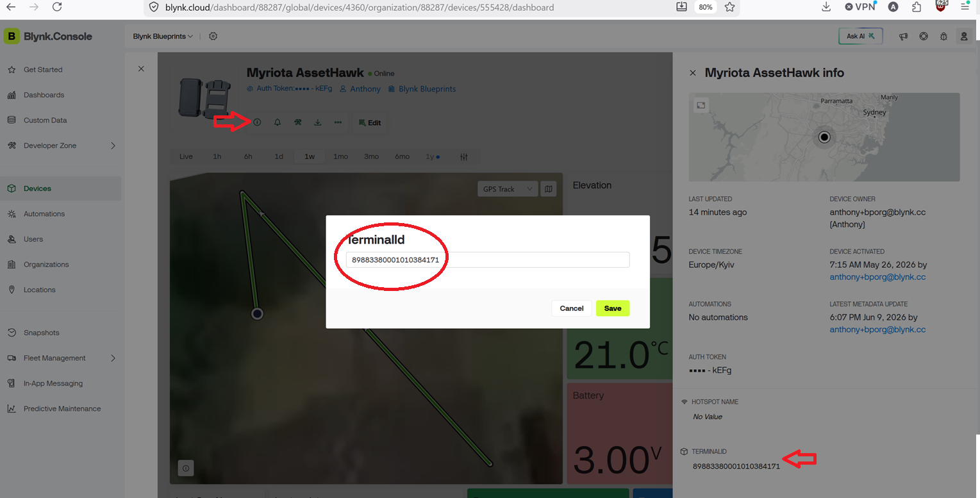Open the user profile icon

[963, 37]
